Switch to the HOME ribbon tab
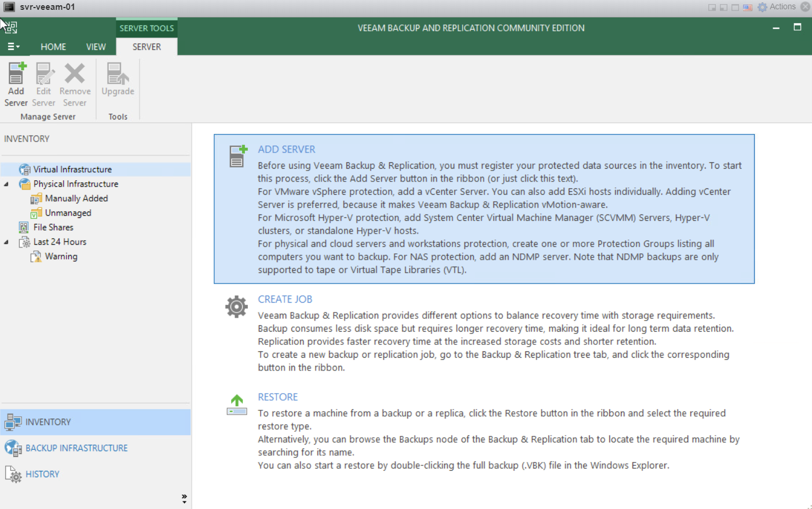Screen dimensions: 812x509 coord(53,47)
